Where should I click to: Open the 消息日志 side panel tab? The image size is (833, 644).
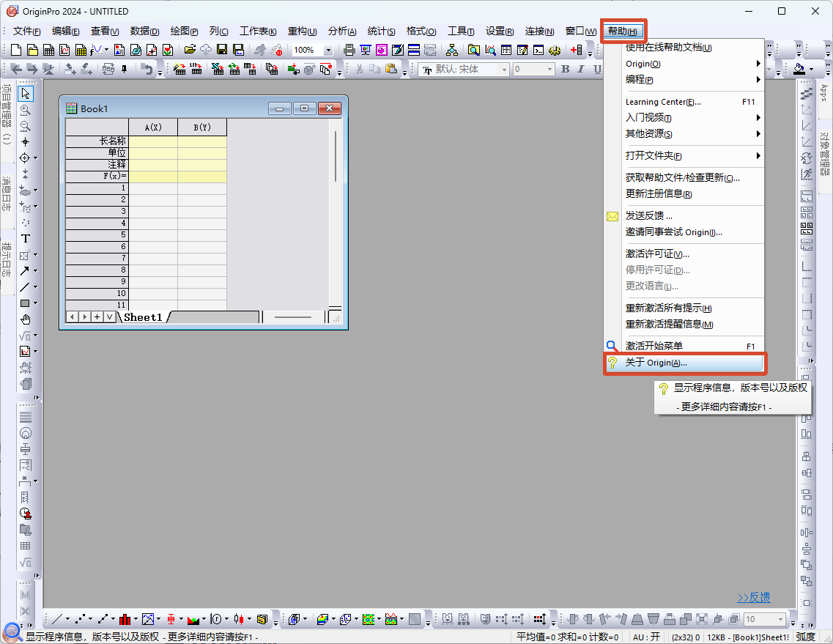click(x=7, y=194)
